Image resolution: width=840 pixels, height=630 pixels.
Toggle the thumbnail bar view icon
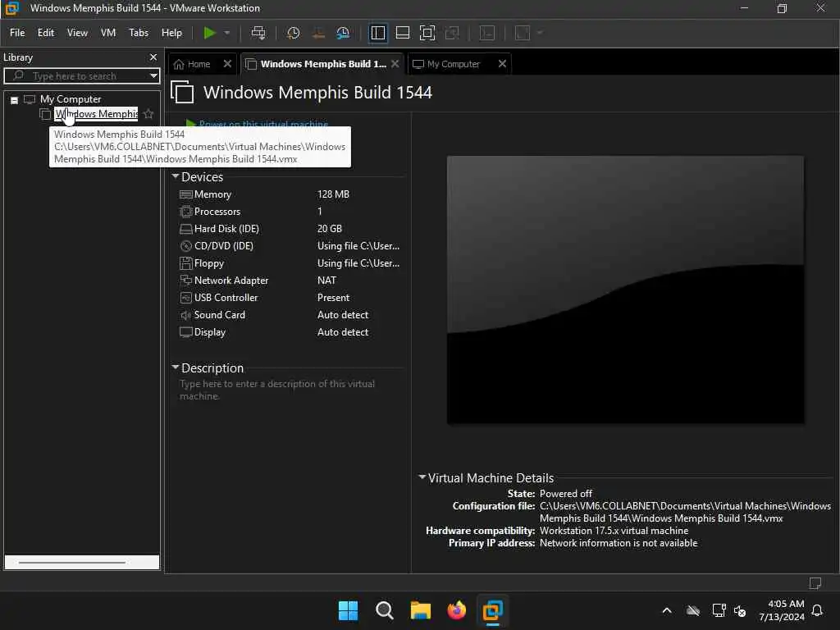tap(402, 33)
